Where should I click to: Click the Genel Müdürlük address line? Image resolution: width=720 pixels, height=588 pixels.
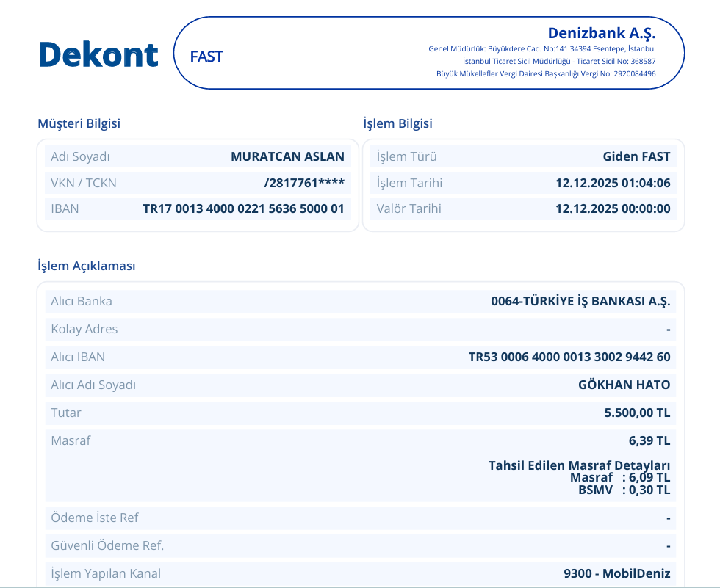pos(542,48)
